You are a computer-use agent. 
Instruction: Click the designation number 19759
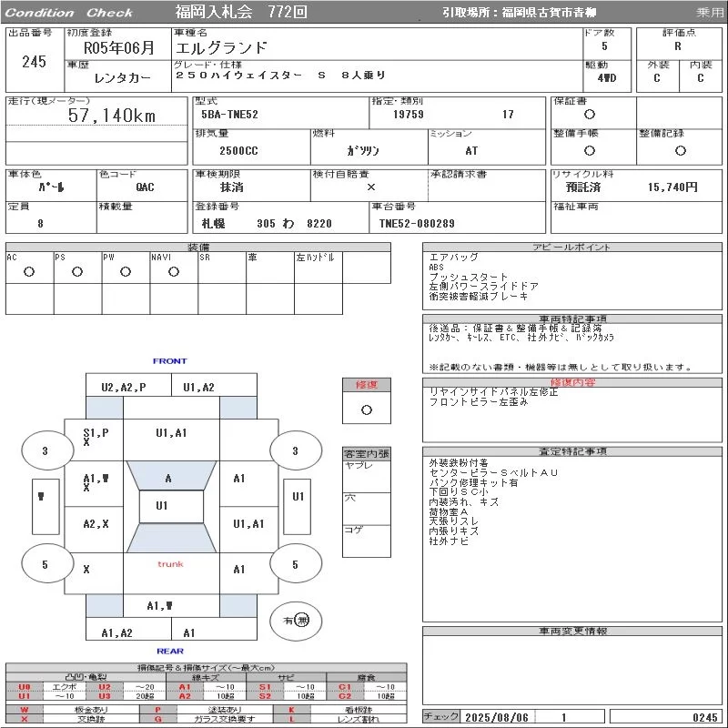(408, 115)
